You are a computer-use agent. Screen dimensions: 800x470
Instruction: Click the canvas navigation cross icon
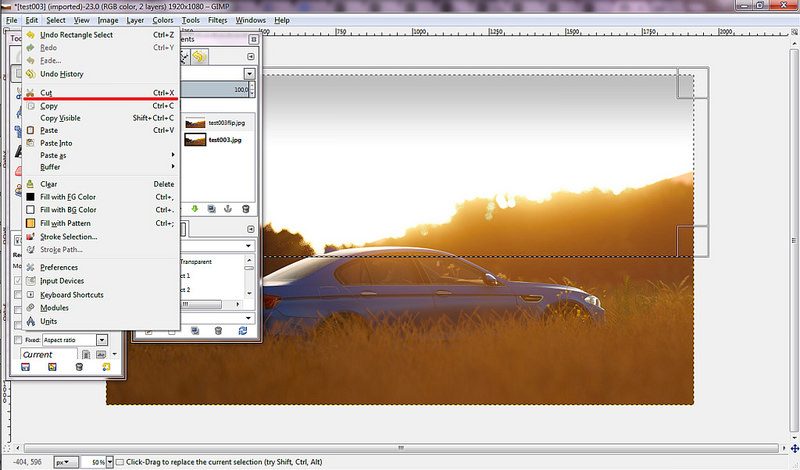[794, 448]
